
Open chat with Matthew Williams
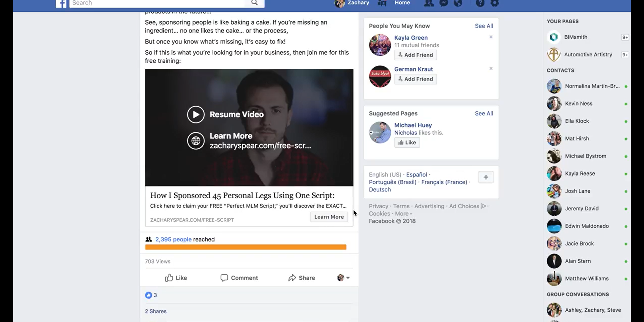(x=587, y=278)
